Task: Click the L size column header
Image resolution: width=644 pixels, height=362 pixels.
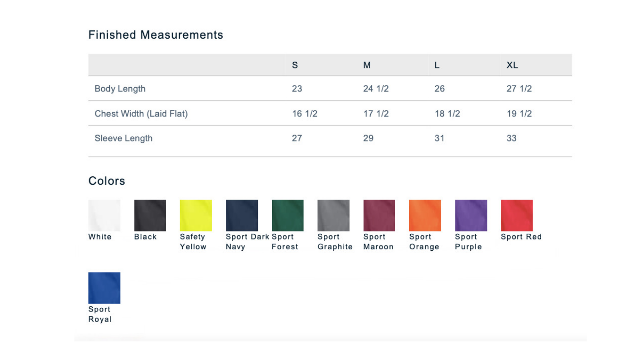Action: pyautogui.click(x=437, y=65)
